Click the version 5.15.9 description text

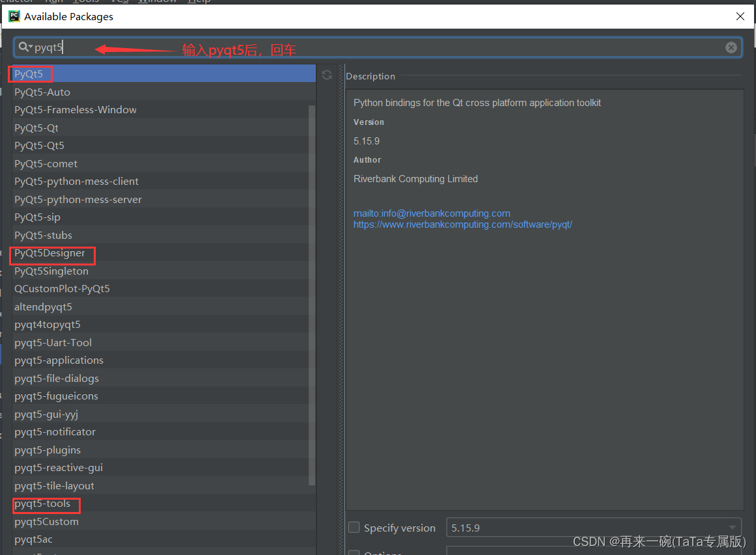pyautogui.click(x=367, y=141)
